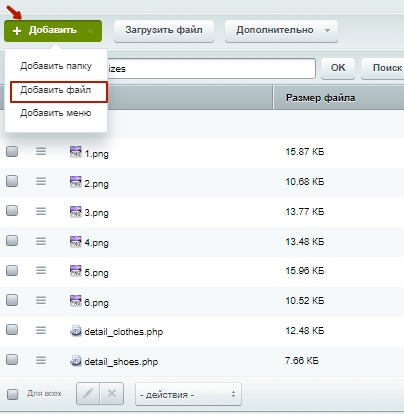Check the box for detail_clothes.php row
Viewport: 404px width, 414px height.
pos(12,330)
